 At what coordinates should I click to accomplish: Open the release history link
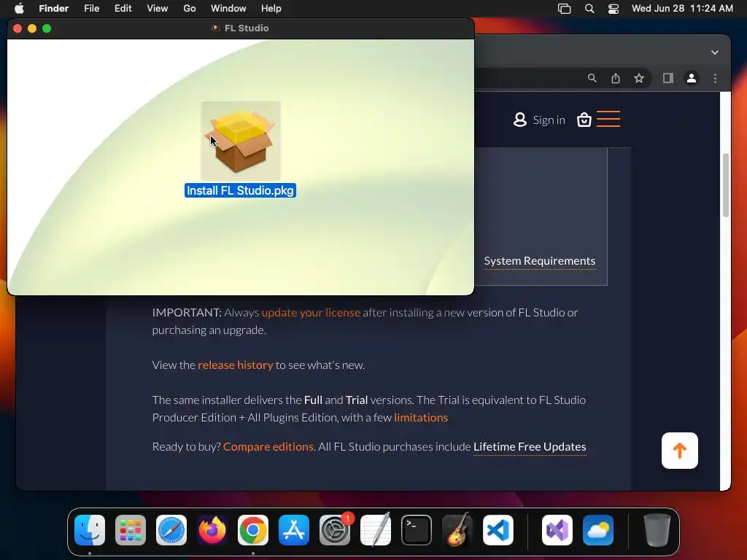236,365
